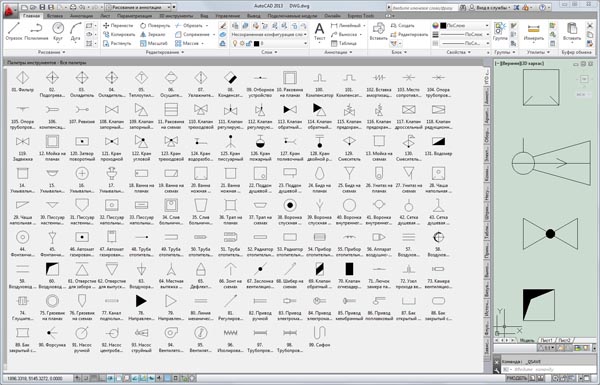Click the Измерить (Measure) utility
Image resolution: width=600 pixels, height=385 pixels.
[534, 31]
